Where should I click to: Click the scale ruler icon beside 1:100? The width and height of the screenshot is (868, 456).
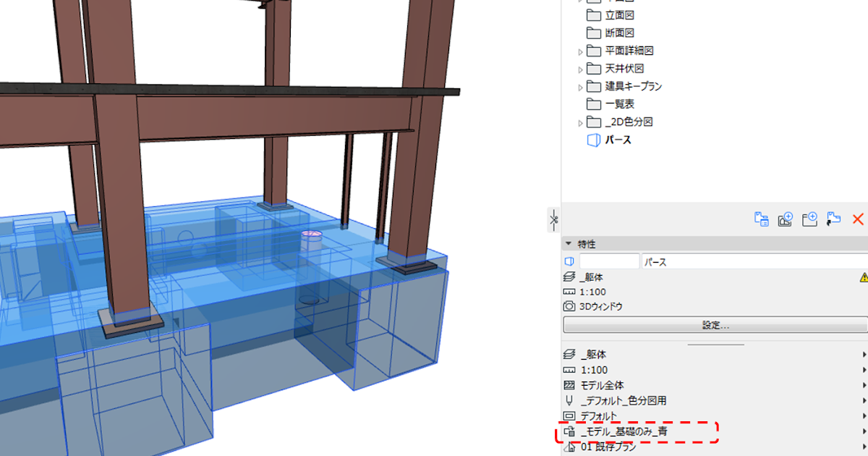571,369
